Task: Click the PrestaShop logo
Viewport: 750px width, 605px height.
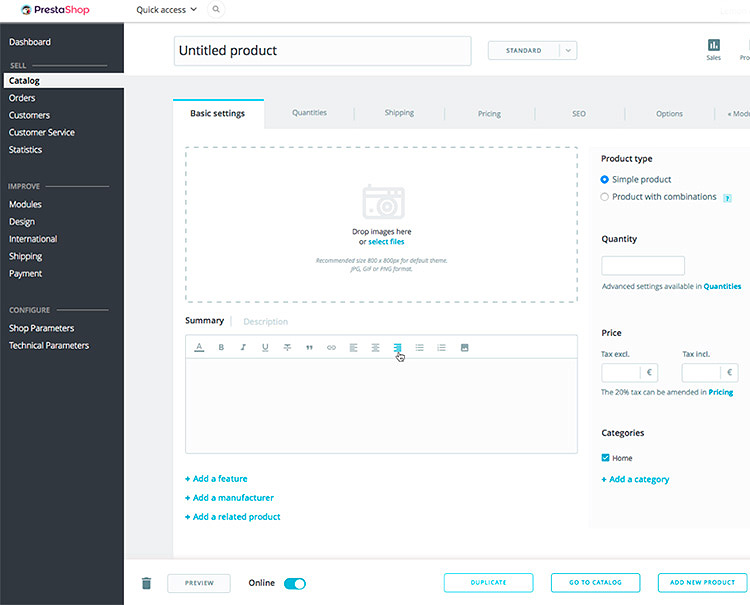Action: point(55,10)
